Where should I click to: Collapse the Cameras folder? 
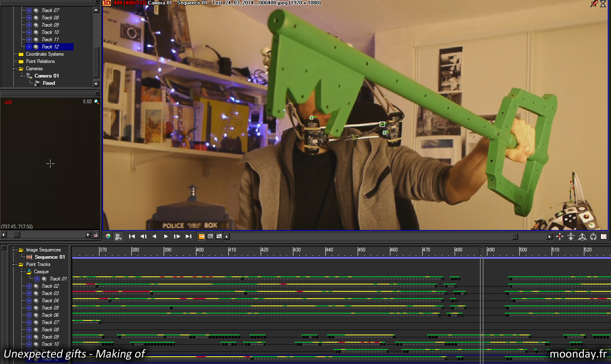[15, 69]
